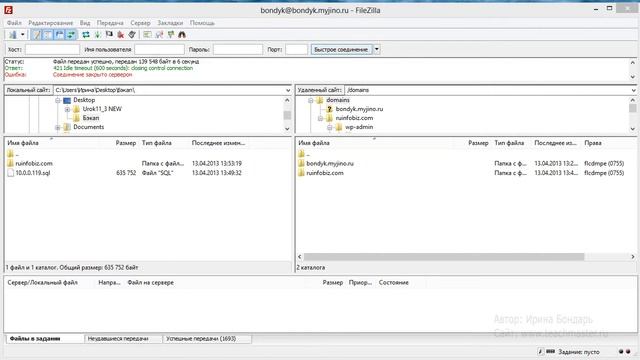Open the Помощь menu

coord(202,23)
